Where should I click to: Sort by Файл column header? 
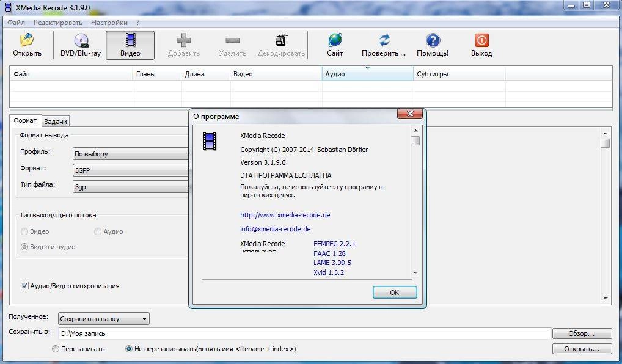click(71, 74)
